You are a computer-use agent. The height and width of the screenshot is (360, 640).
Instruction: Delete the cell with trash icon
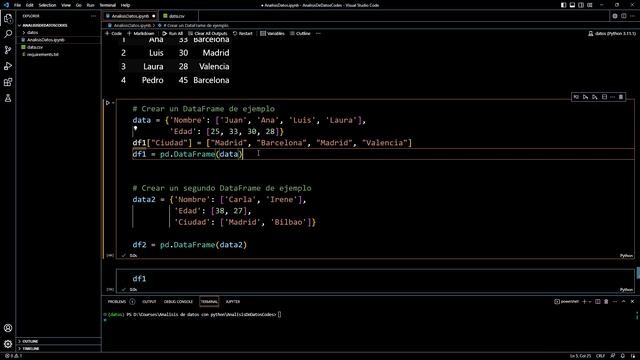click(621, 97)
